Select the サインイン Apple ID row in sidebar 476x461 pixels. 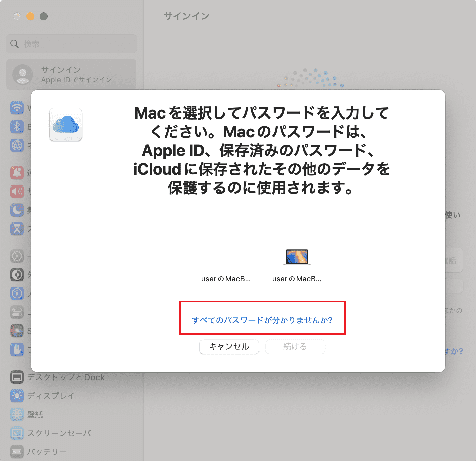[71, 74]
